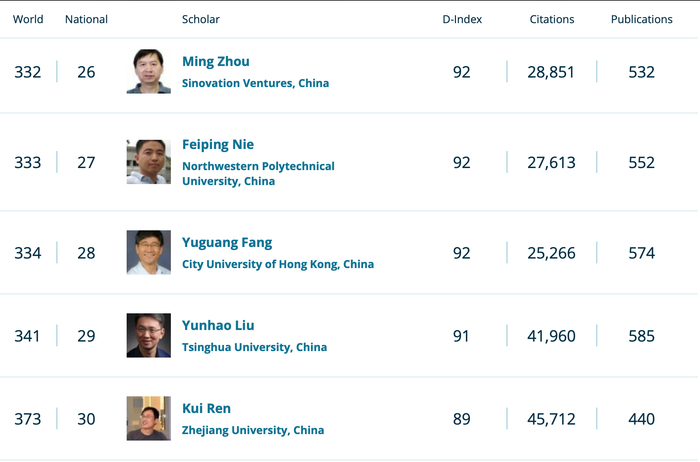Open Ming Zhou's profile photo

pyautogui.click(x=148, y=72)
